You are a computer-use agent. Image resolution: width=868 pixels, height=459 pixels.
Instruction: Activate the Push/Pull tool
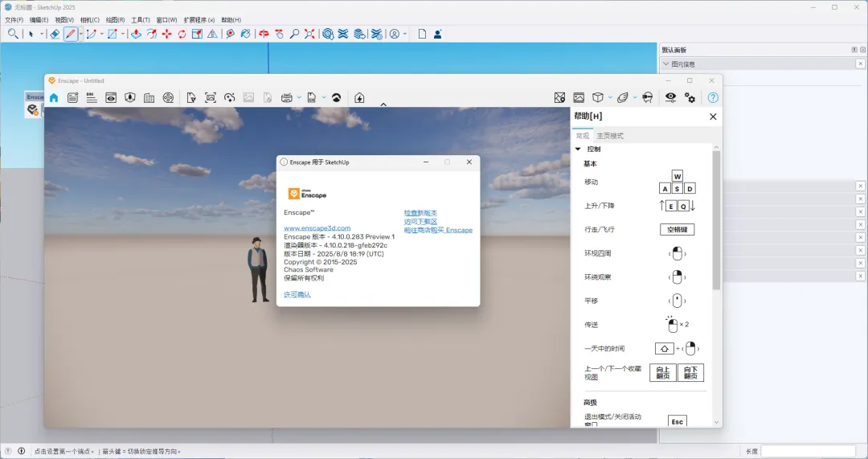coord(136,34)
